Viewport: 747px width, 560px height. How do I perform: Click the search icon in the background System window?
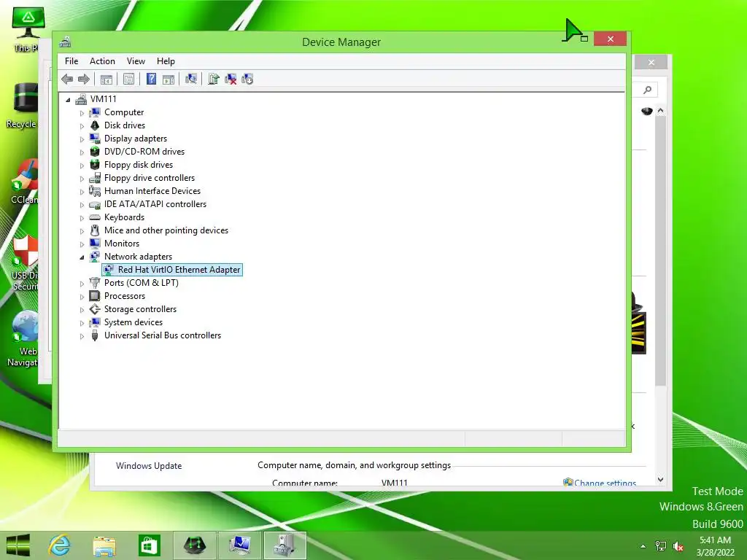pos(648,90)
